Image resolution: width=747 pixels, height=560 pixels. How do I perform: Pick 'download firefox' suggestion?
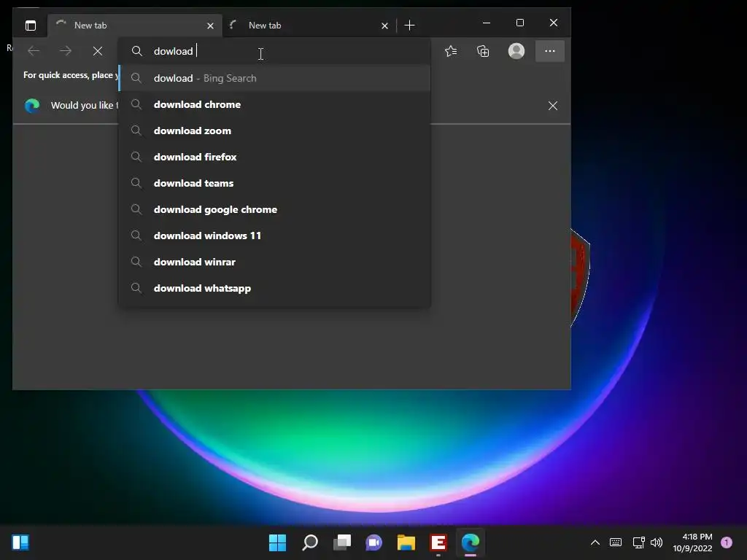pyautogui.click(x=274, y=157)
